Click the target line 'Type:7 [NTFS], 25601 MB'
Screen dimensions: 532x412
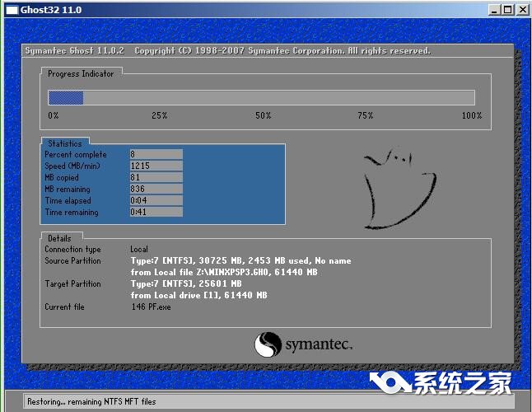[x=186, y=283]
